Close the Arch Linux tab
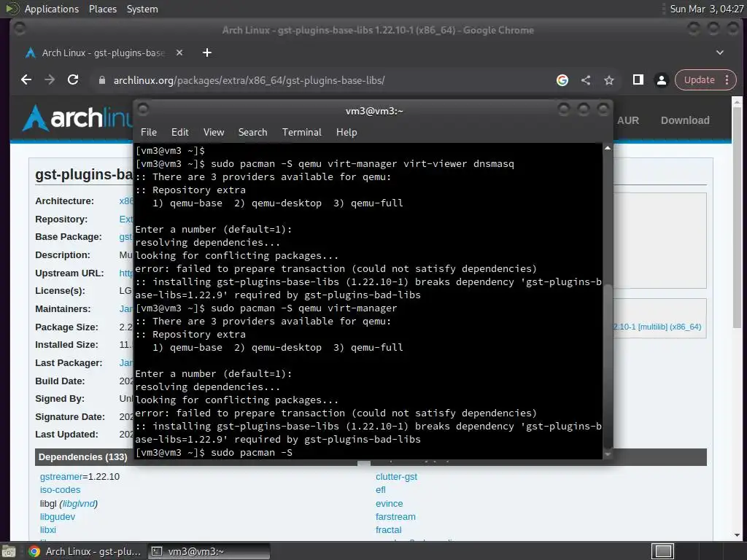 (x=179, y=52)
